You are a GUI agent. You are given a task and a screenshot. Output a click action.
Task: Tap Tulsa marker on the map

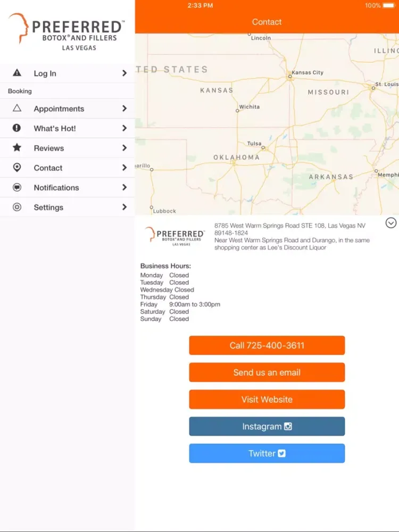[263, 148]
